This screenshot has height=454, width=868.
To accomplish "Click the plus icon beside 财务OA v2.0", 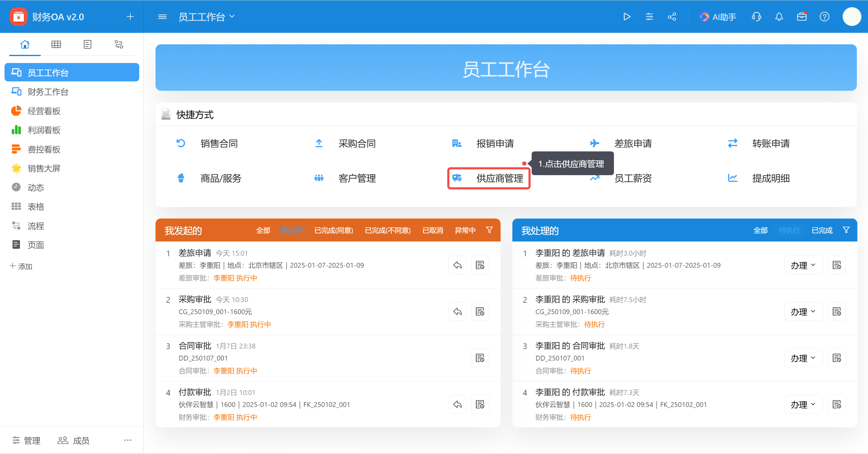I will pyautogui.click(x=130, y=17).
